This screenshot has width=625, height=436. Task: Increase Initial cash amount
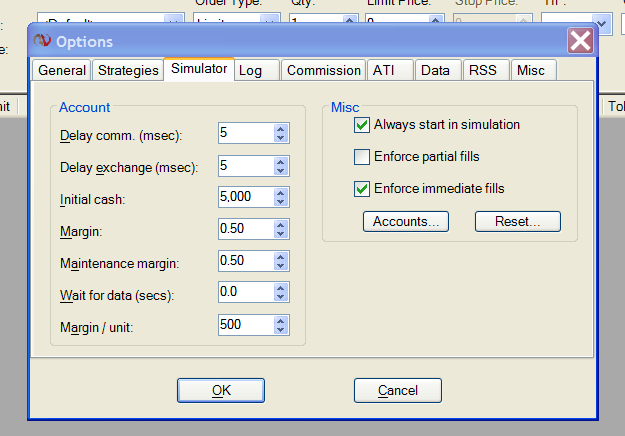click(281, 193)
